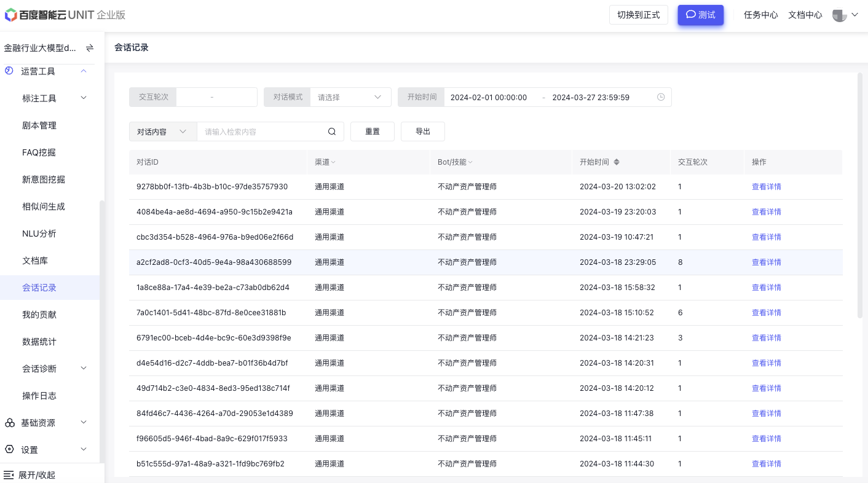The width and height of the screenshot is (868, 483).
Task: Click the 切换到正式 button
Action: (x=639, y=15)
